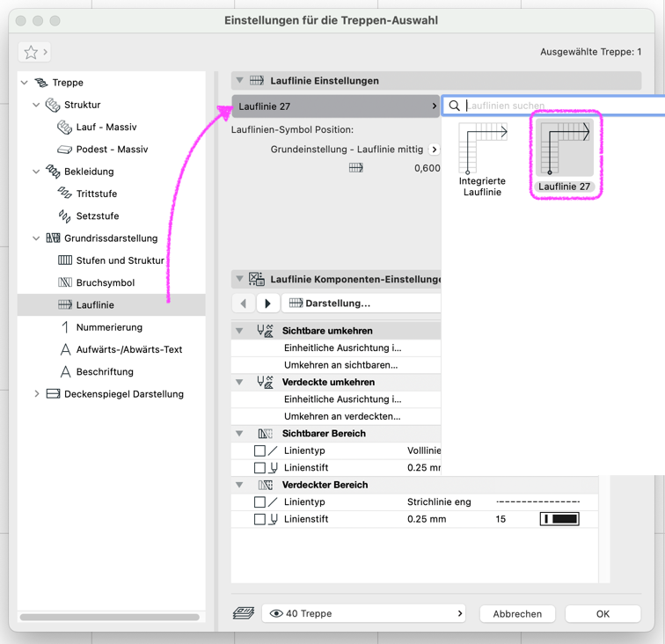Click the Linienstift pen color swatch
The height and width of the screenshot is (644, 665).
click(559, 519)
